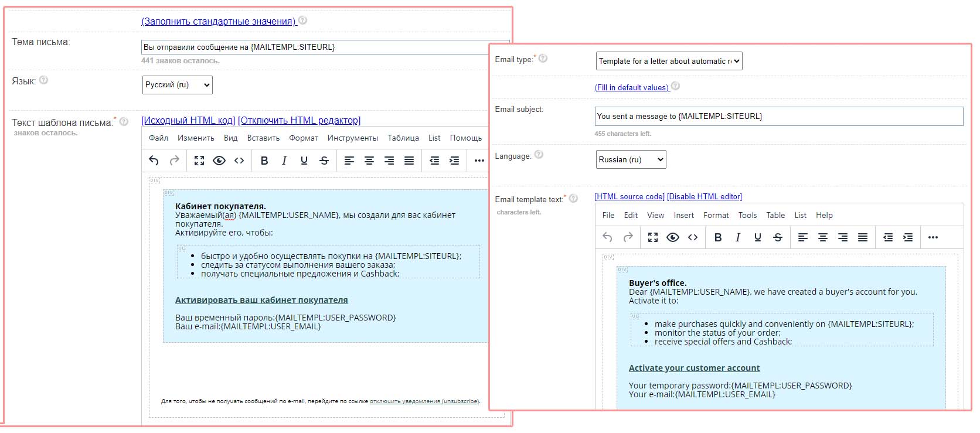This screenshot has height=433, width=980.
Task: Open source code view in English editor
Action: pyautogui.click(x=693, y=237)
